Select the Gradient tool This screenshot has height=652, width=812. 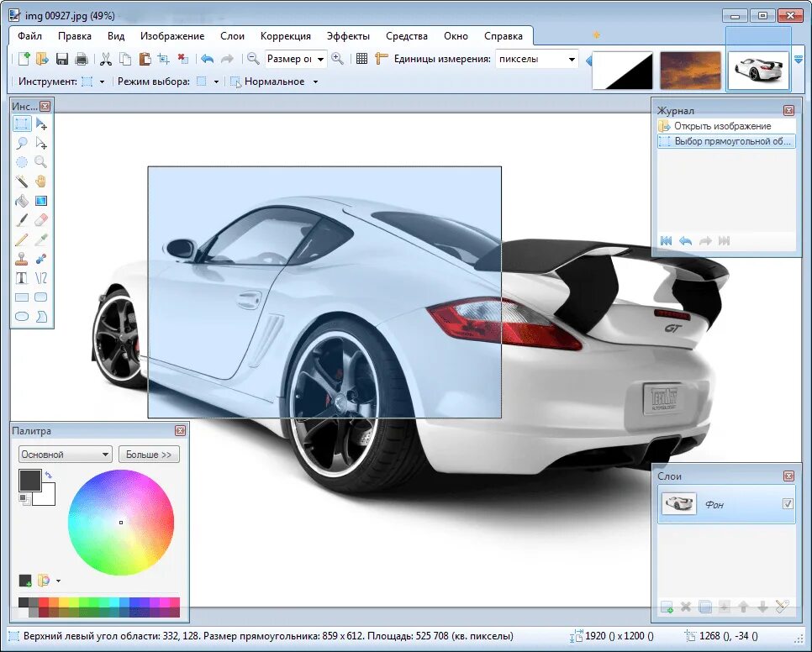pyautogui.click(x=41, y=201)
